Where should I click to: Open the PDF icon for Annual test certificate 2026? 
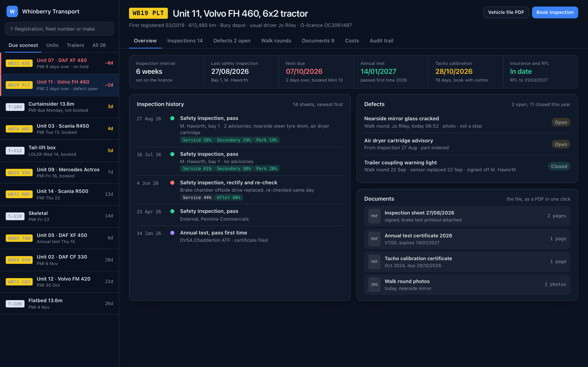(x=374, y=239)
